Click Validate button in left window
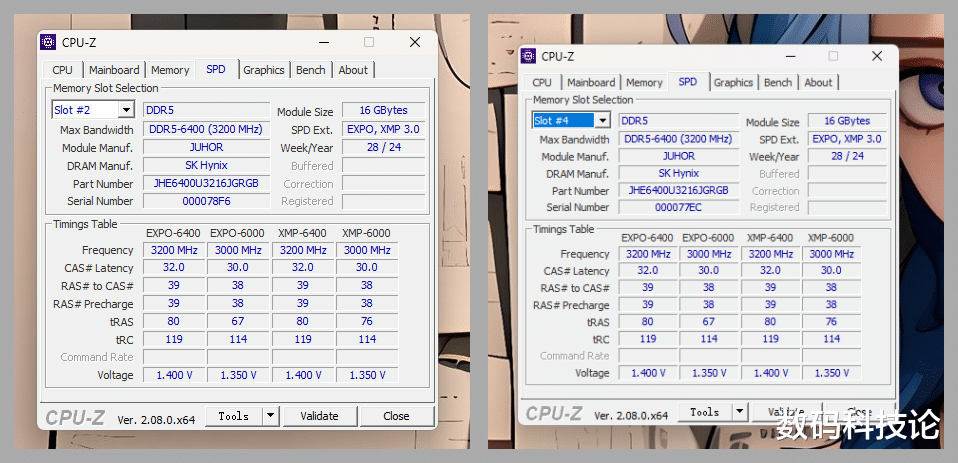This screenshot has width=958, height=463. pyautogui.click(x=319, y=416)
